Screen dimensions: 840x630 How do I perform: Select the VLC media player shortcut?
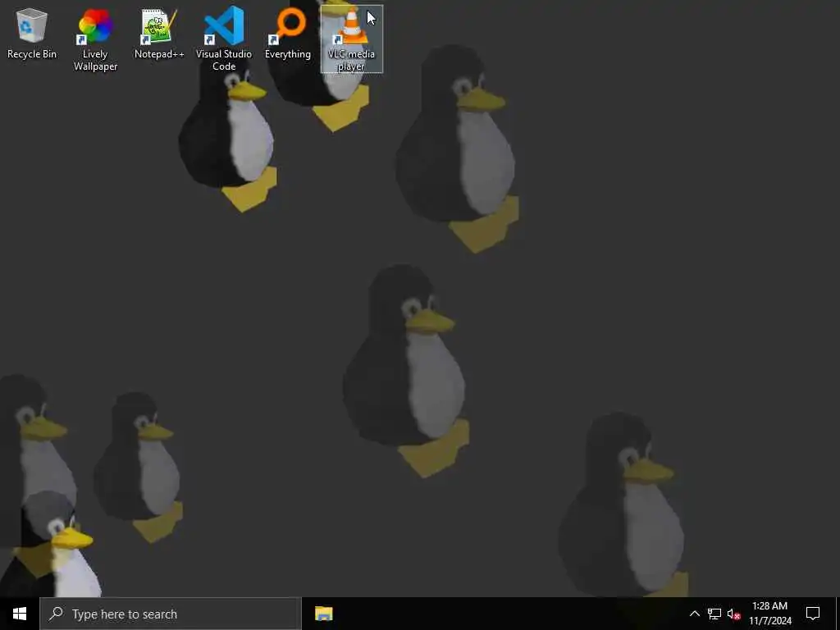coord(351,39)
